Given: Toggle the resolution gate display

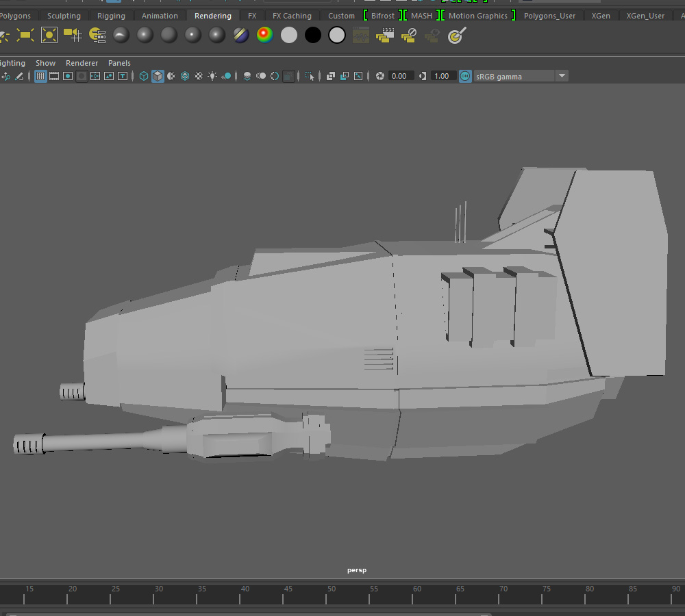Looking at the screenshot, I should pos(68,77).
